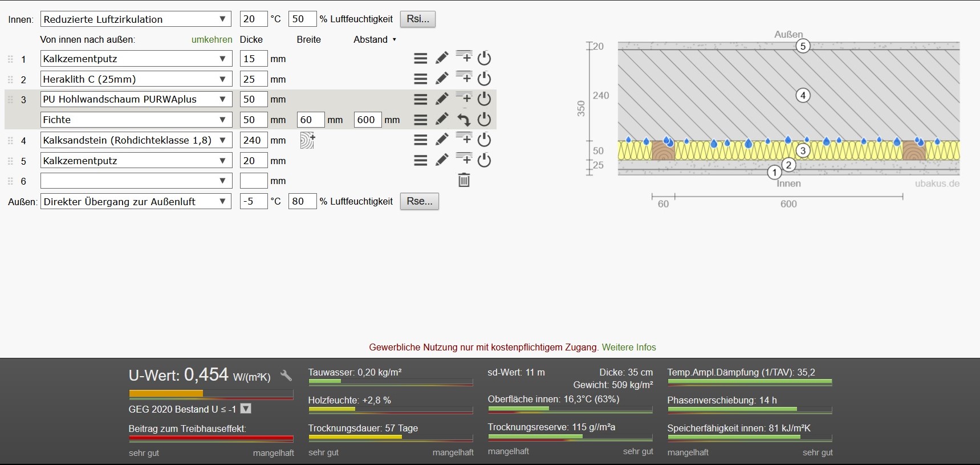
Task: Click the undo arrow in the Fichte row
Action: (464, 120)
